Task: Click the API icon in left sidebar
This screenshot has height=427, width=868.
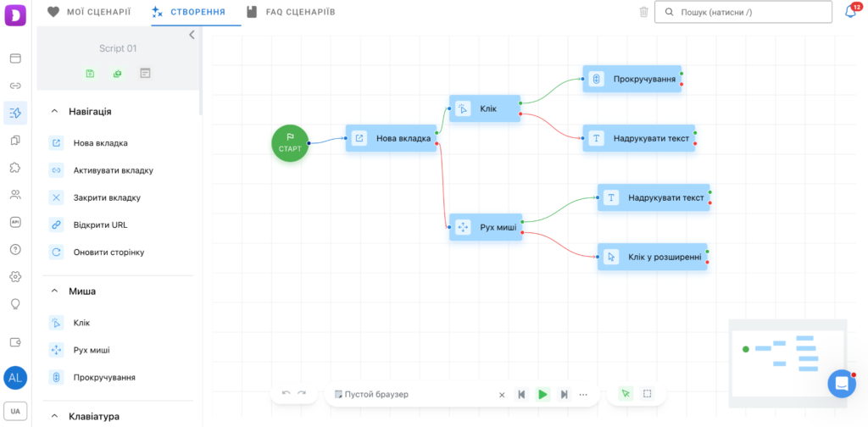Action: tap(15, 222)
